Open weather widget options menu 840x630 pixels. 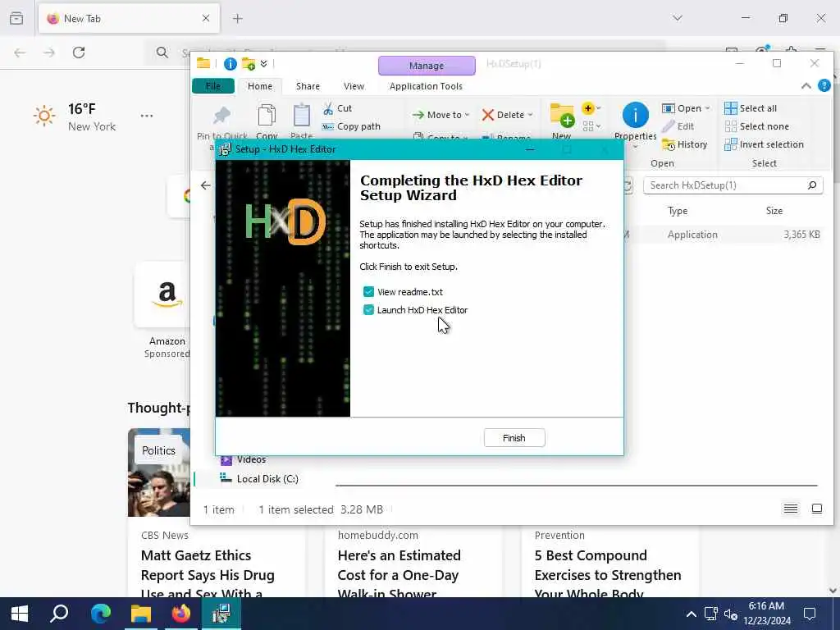(147, 116)
